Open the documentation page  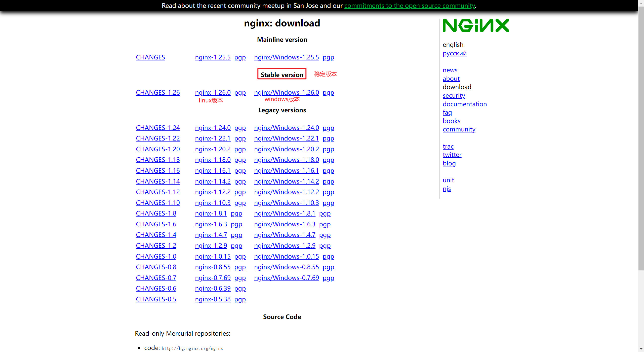(x=465, y=104)
